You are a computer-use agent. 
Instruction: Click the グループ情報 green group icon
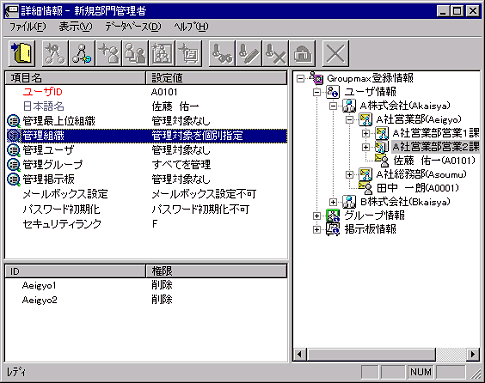click(x=333, y=215)
